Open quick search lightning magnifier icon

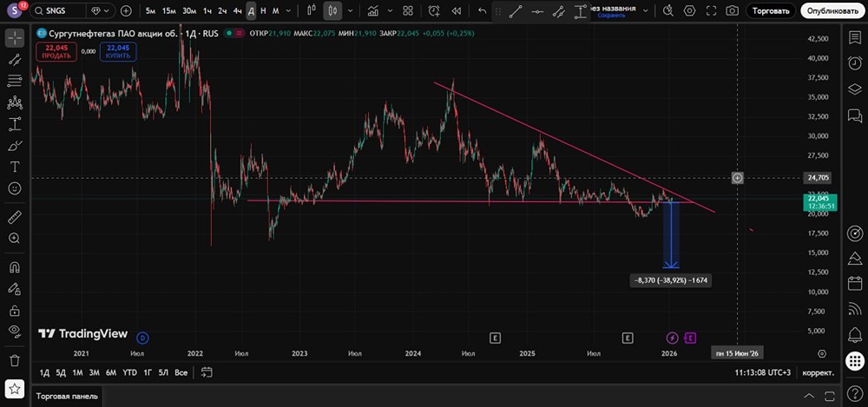(668, 10)
